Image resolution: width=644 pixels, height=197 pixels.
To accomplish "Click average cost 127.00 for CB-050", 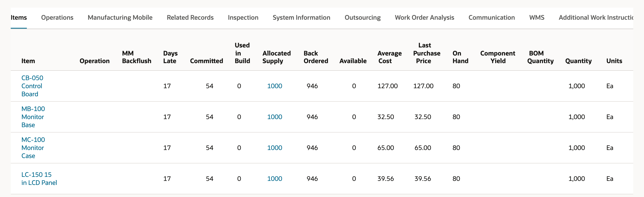I will (x=387, y=86).
